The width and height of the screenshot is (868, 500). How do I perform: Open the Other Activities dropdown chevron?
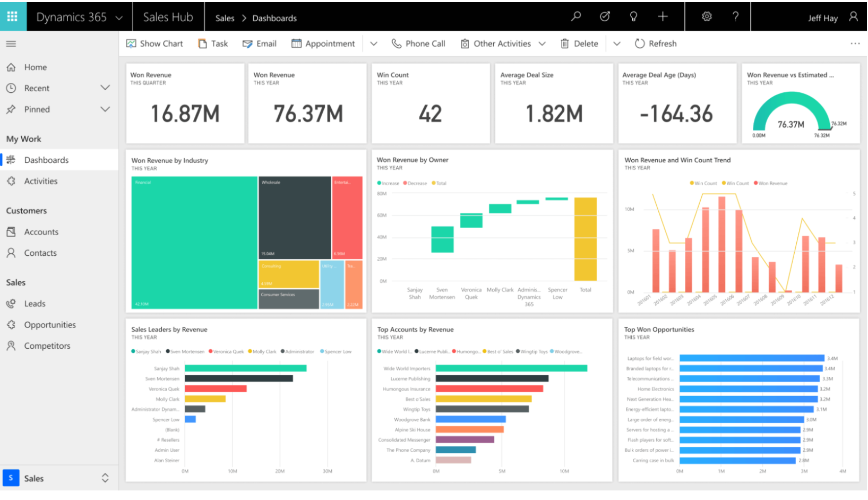[542, 44]
